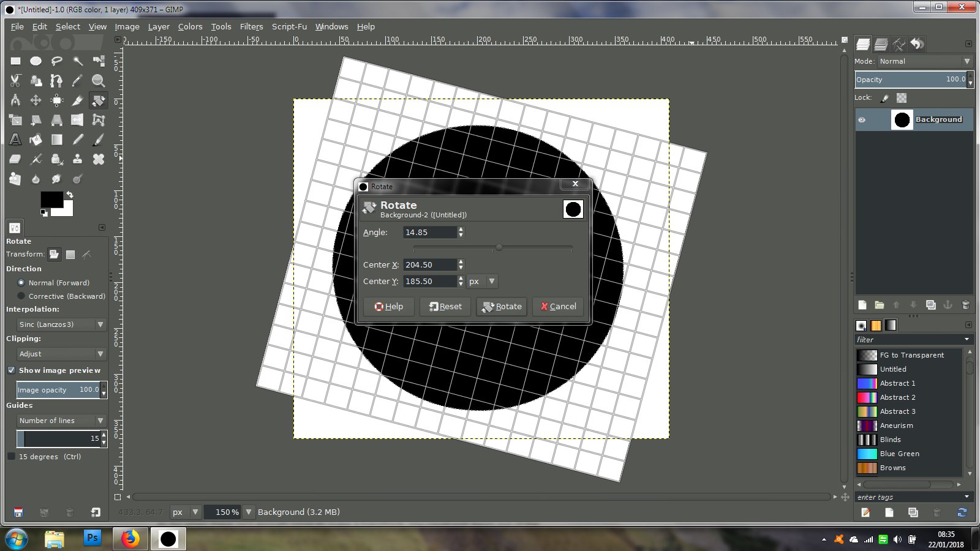Set transform to affect path
Image resolution: width=980 pixels, height=551 pixels.
click(x=87, y=254)
